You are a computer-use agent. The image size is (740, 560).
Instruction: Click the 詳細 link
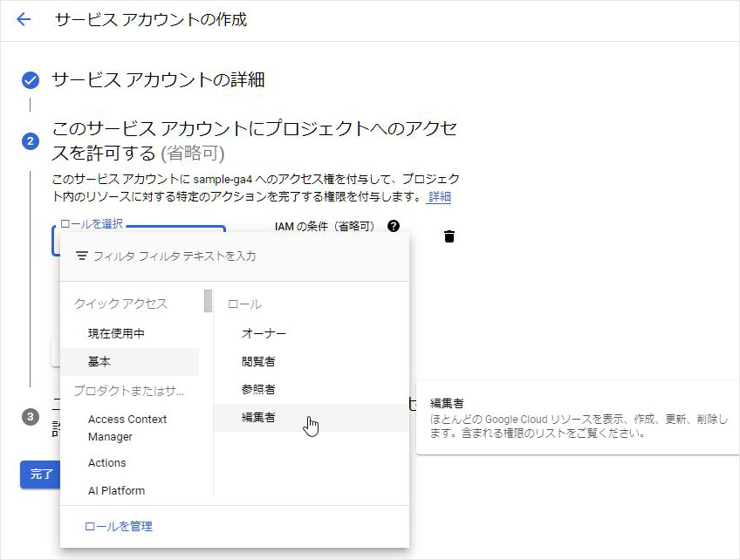click(x=440, y=197)
